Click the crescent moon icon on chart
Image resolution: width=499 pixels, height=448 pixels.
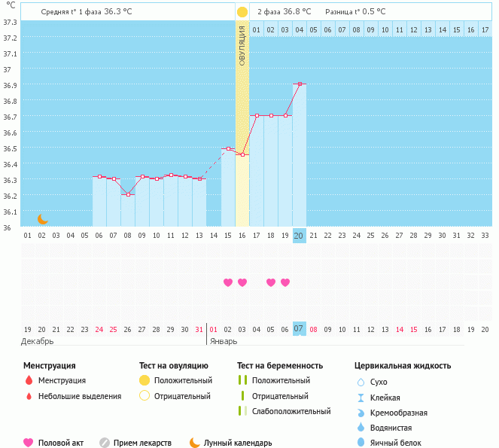pyautogui.click(x=43, y=219)
